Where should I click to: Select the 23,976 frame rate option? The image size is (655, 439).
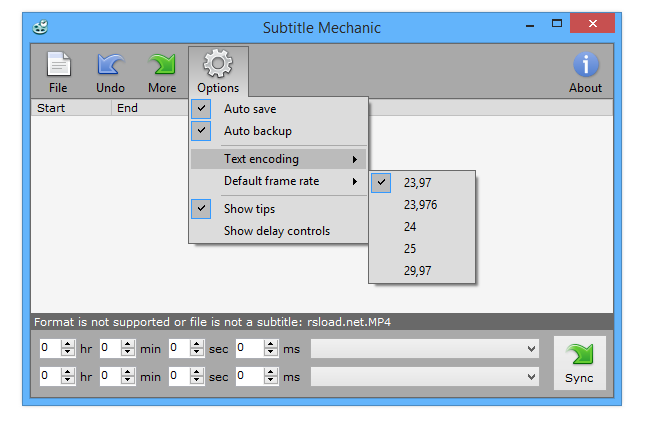(x=420, y=205)
